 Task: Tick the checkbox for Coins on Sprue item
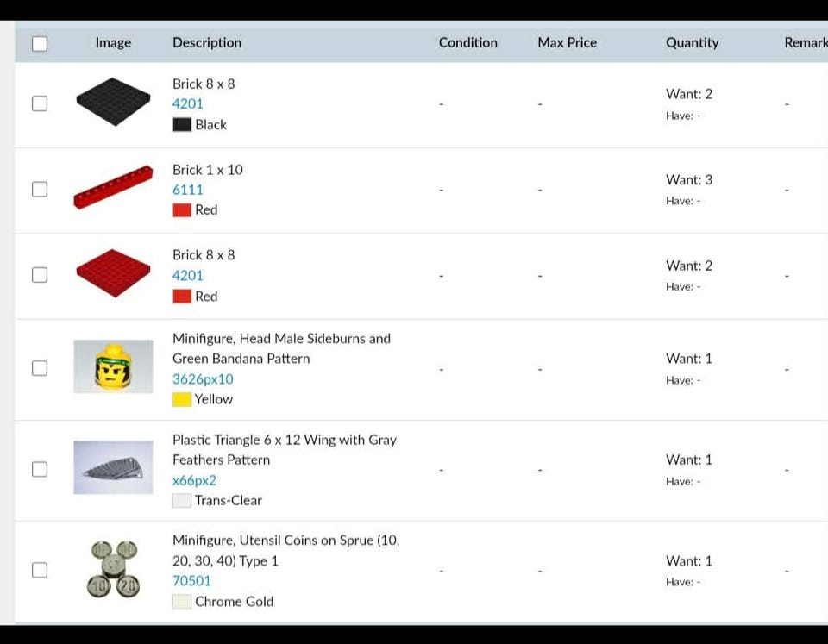[40, 570]
